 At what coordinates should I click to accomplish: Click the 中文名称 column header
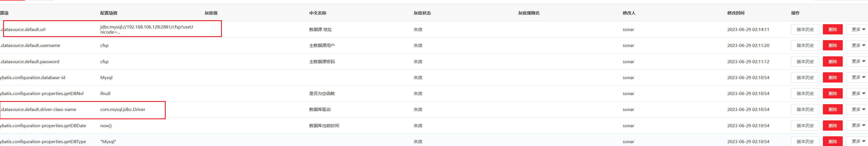coord(318,13)
